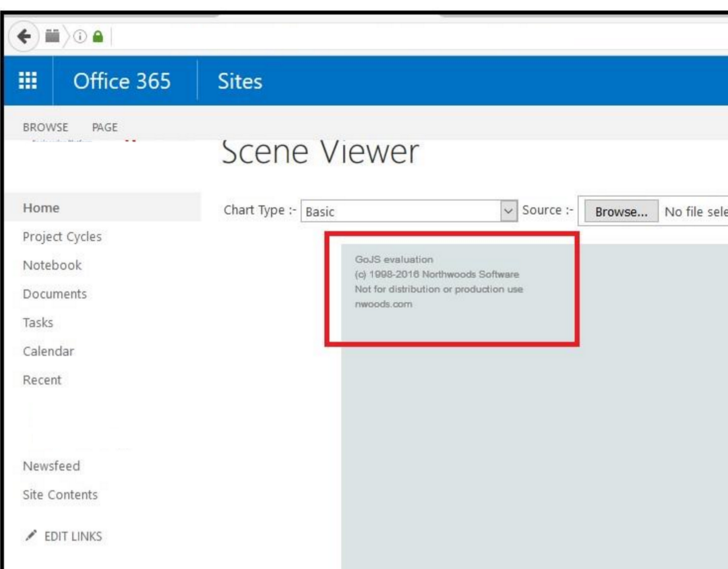The image size is (728, 569).
Task: Select the Chart Type Basic combo box
Action: [409, 211]
